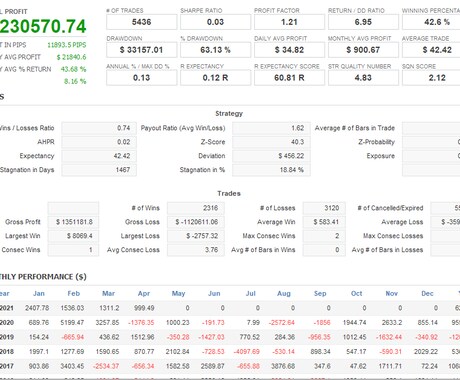Select R Expectancy value 0.12 R
Screen dimensions: 460x380
215,78
